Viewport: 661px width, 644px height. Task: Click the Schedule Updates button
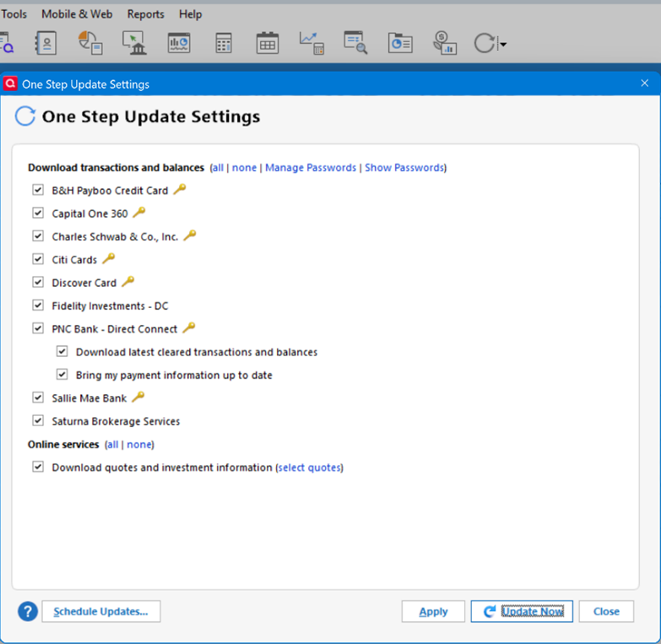click(x=101, y=611)
